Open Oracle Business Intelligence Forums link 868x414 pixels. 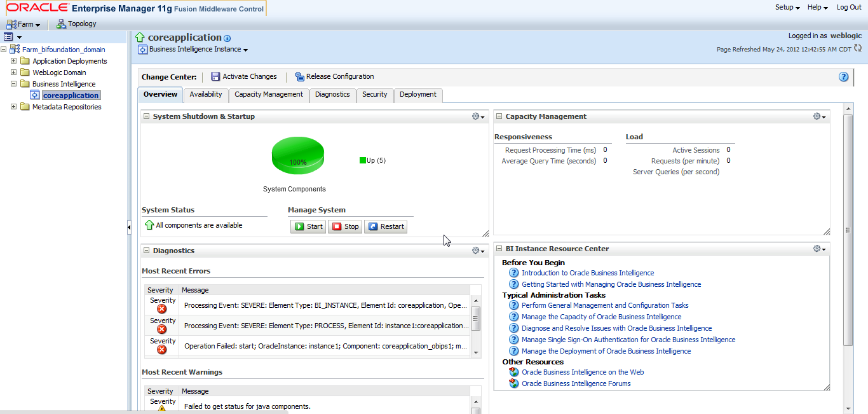(576, 383)
